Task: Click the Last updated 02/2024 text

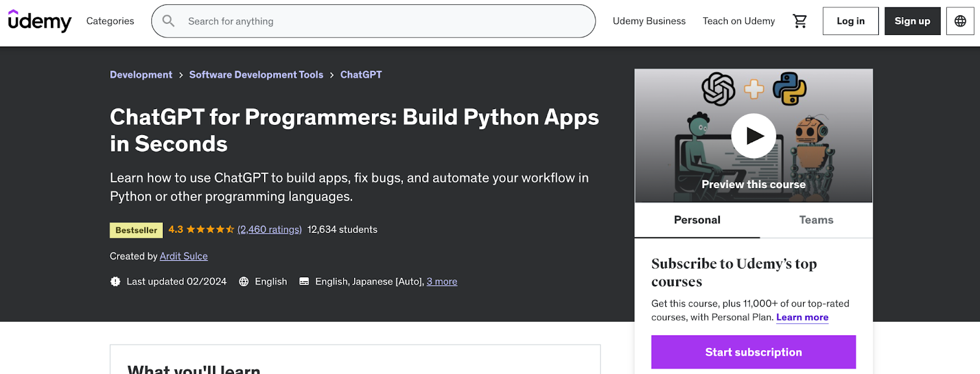Action: pyautogui.click(x=176, y=281)
